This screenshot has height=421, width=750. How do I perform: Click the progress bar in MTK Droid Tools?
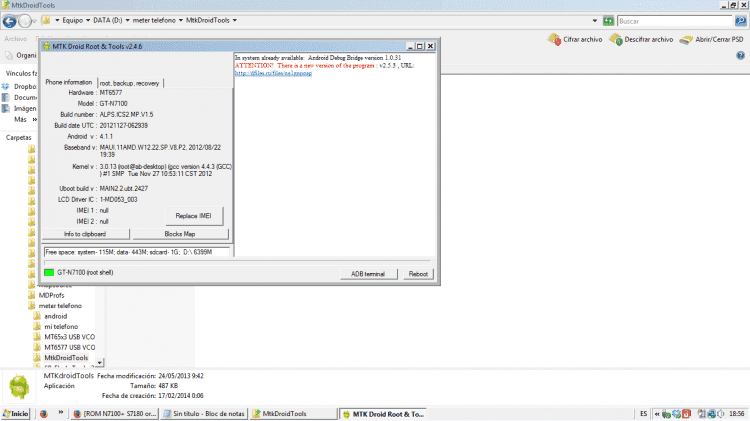[x=237, y=263]
